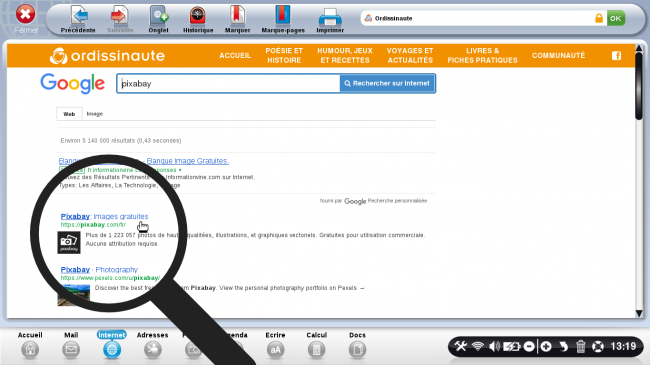Click the page scroll up arrow
Viewport: 650px width, 365px height.
click(639, 48)
